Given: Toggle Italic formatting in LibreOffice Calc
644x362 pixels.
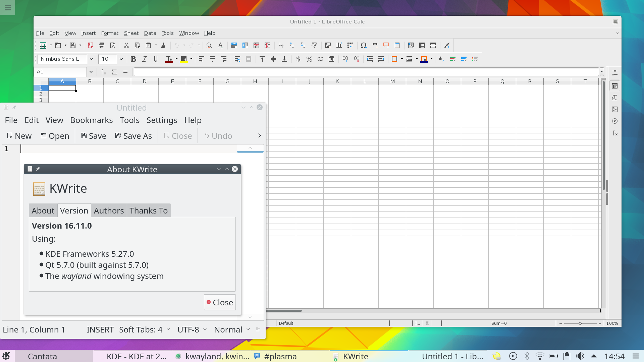Looking at the screenshot, I should click(x=144, y=59).
